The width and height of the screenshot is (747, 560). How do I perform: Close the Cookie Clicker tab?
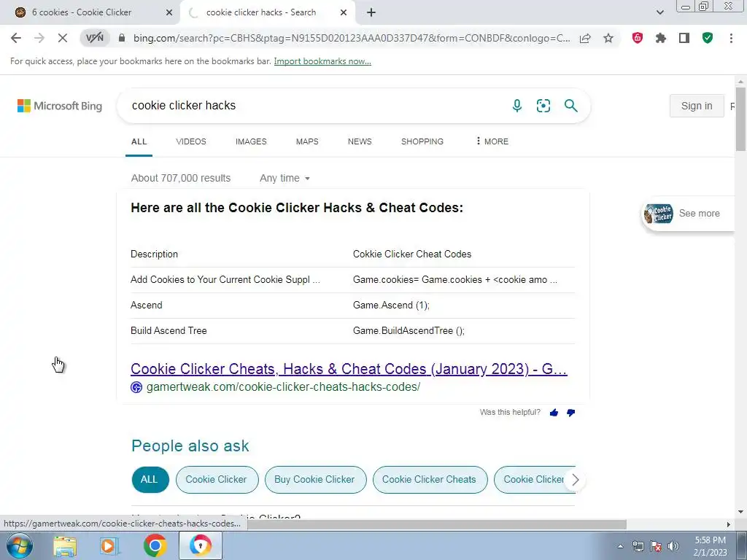coord(169,12)
